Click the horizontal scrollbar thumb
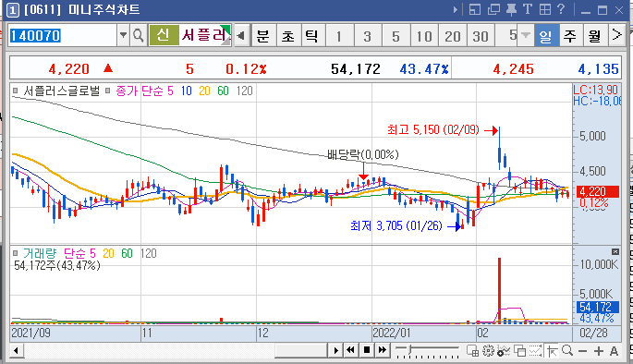This screenshot has width=633, height=364. 300,350
